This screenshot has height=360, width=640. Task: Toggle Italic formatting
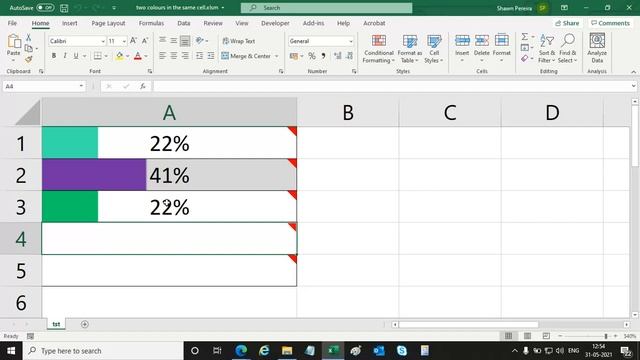(64, 56)
